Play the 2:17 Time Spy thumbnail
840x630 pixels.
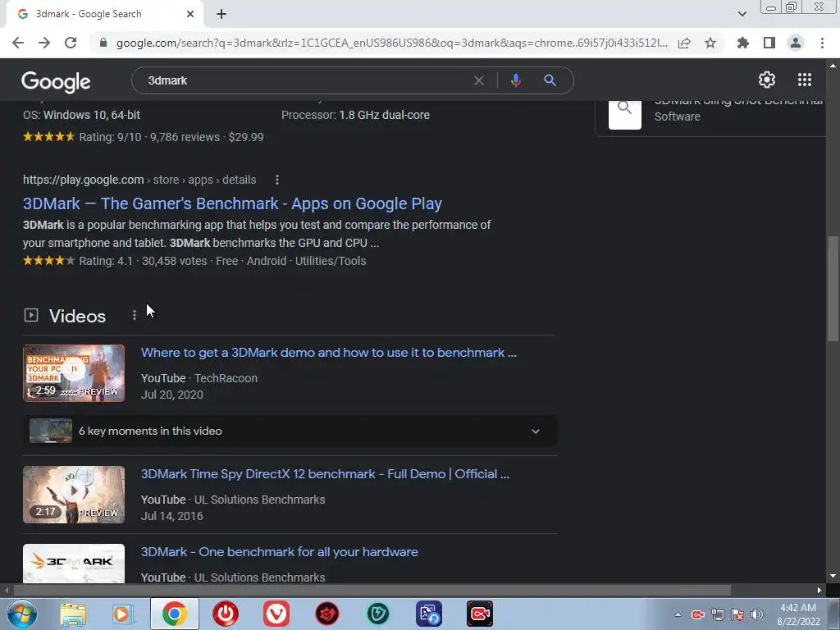tap(73, 495)
